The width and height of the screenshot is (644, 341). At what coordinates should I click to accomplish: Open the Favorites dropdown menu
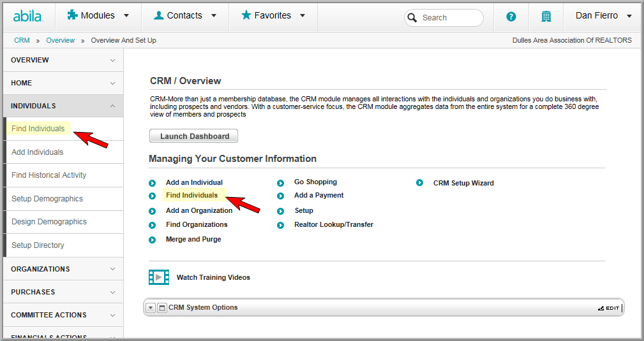tap(273, 15)
